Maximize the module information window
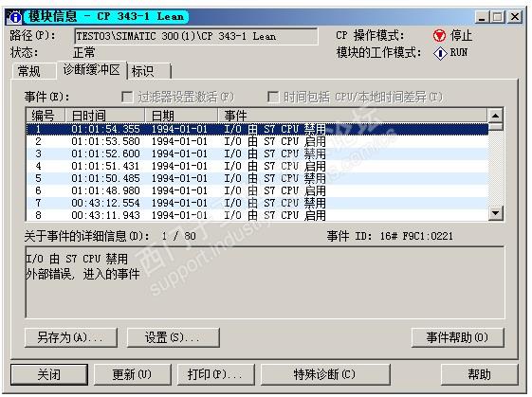This screenshot has width=532, height=397. coord(498,17)
